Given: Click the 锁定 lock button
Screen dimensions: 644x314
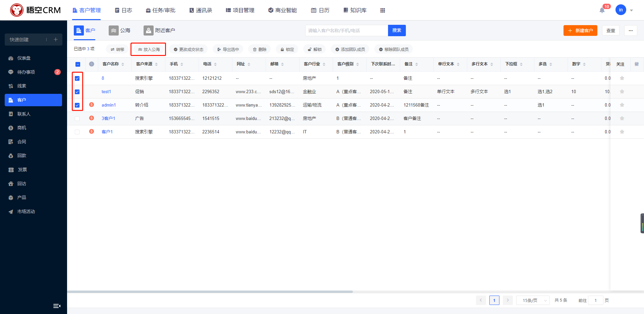Looking at the screenshot, I should [x=287, y=49].
